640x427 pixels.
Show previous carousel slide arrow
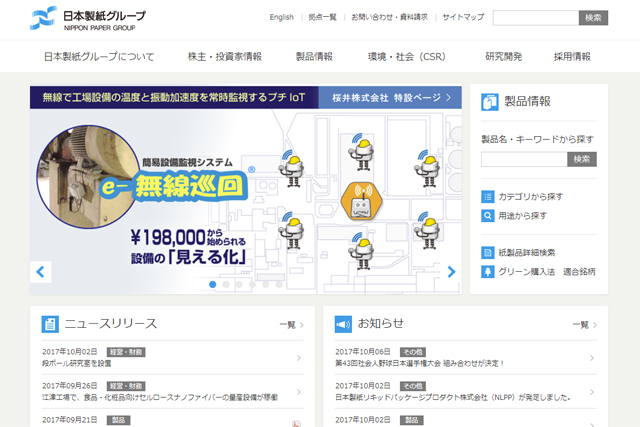click(x=40, y=272)
